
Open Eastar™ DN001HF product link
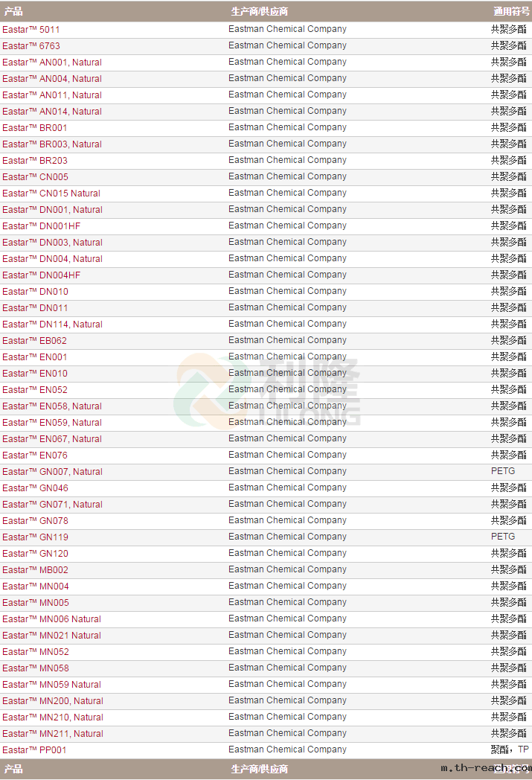point(42,226)
